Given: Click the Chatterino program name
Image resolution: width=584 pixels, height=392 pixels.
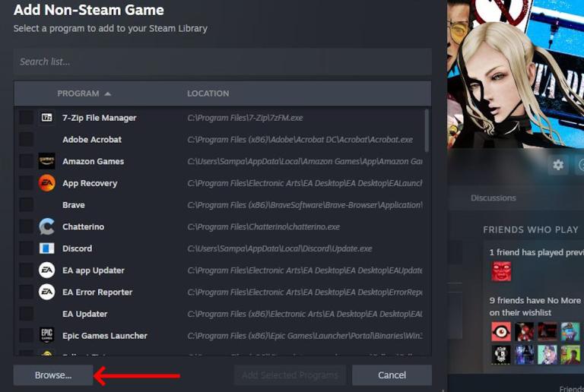Looking at the screenshot, I should (83, 226).
